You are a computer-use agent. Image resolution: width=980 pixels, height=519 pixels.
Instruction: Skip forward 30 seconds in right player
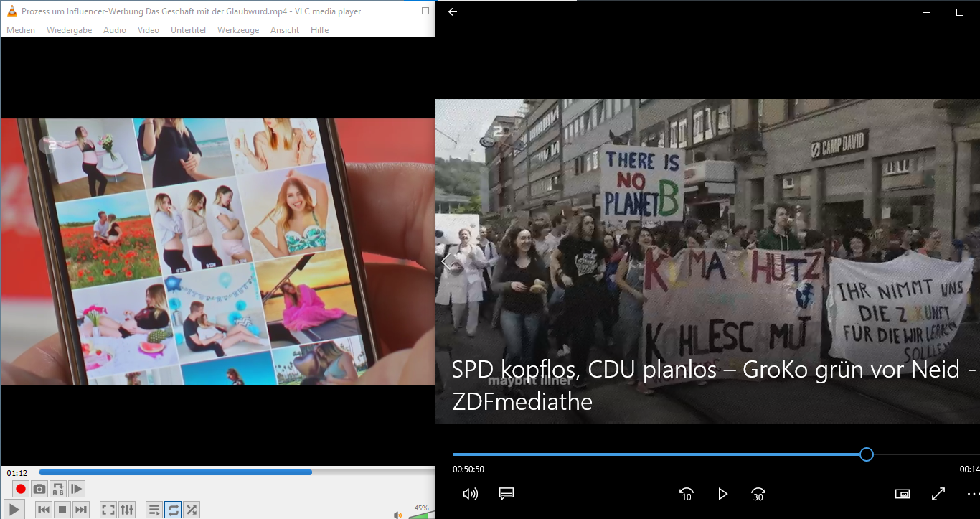(758, 494)
